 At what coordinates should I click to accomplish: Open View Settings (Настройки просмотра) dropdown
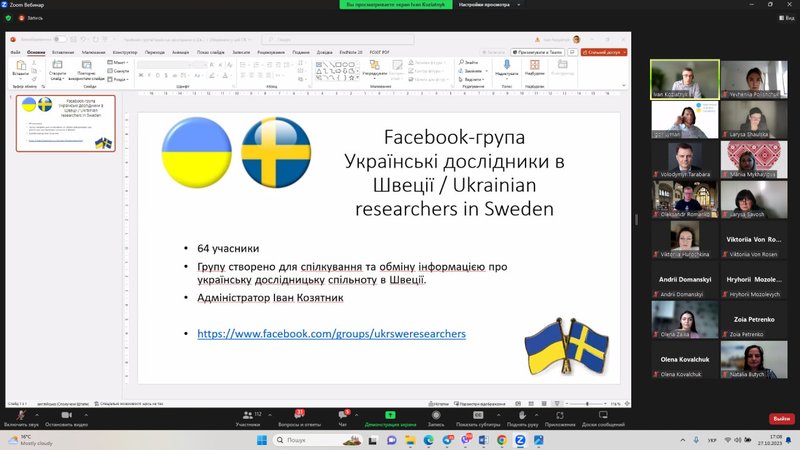(489, 5)
